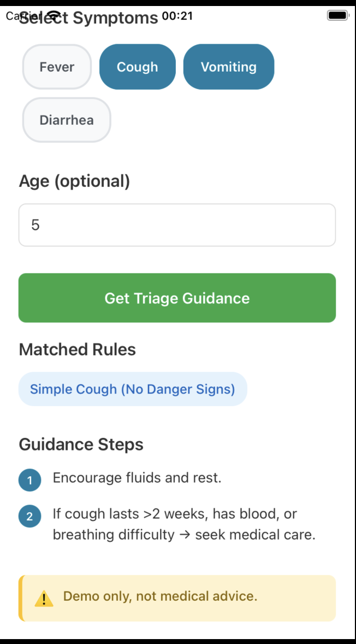
Task: Tap the "Demo only, not medical advice" banner text
Action: pos(160,596)
